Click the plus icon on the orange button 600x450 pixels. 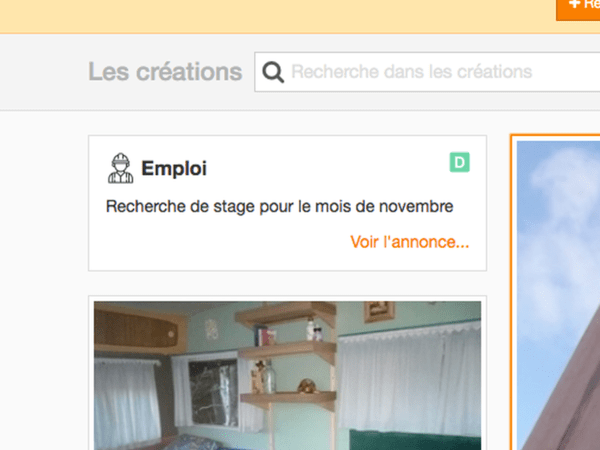click(574, 4)
